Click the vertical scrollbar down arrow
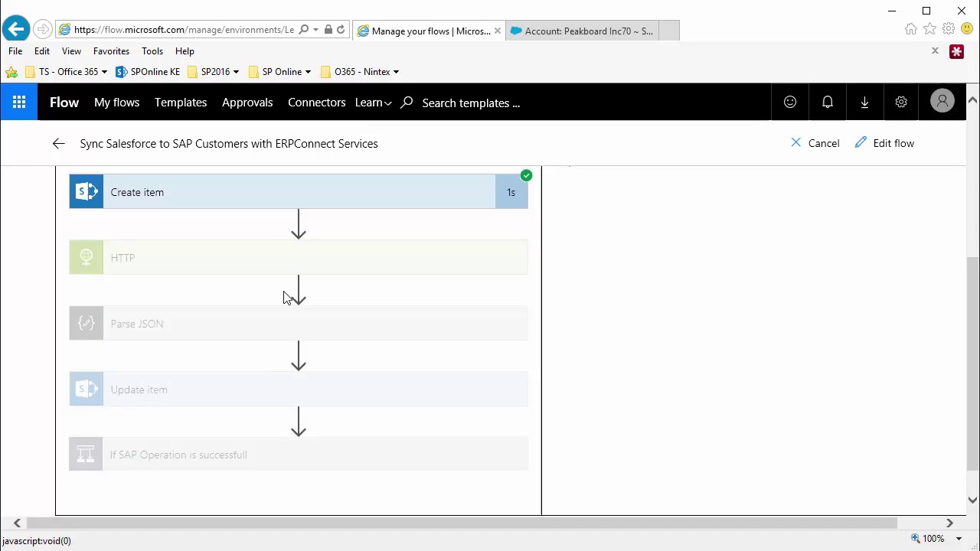This screenshot has height=551, width=980. [x=972, y=500]
